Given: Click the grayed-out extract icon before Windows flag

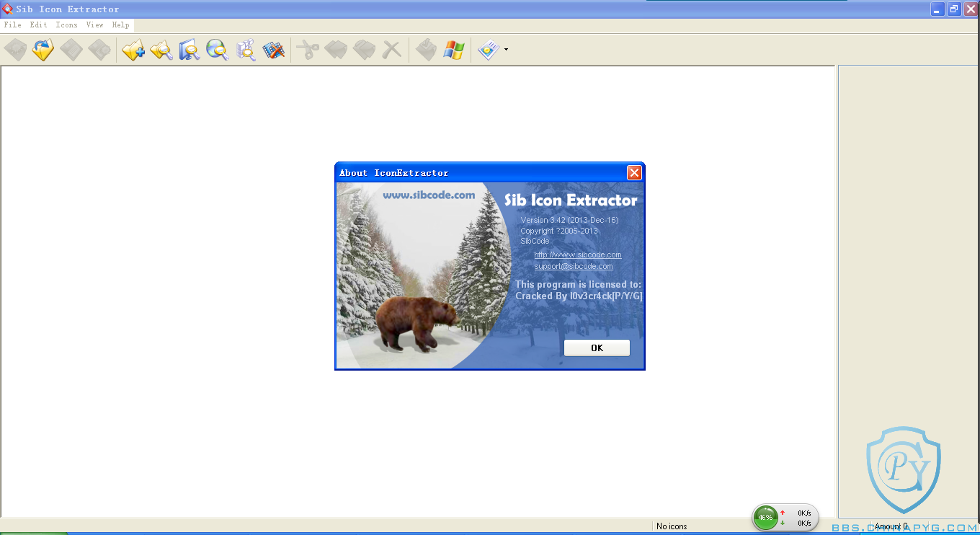Looking at the screenshot, I should (x=426, y=50).
